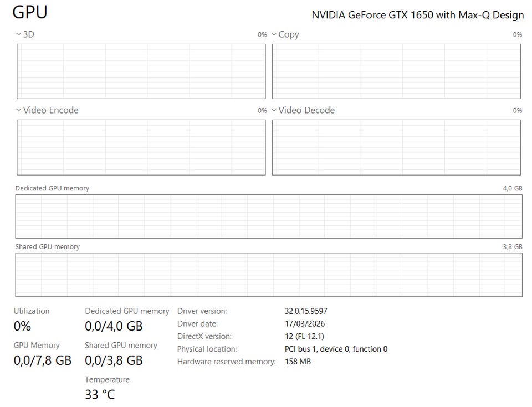Select the Video Encode usage graph
The width and height of the screenshot is (532, 407).
[x=141, y=147]
